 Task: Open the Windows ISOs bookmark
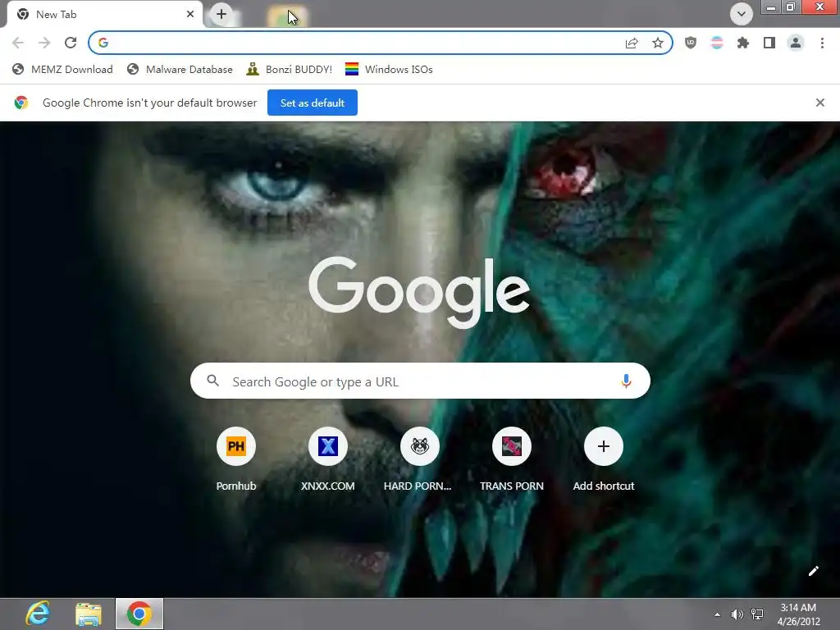click(389, 69)
